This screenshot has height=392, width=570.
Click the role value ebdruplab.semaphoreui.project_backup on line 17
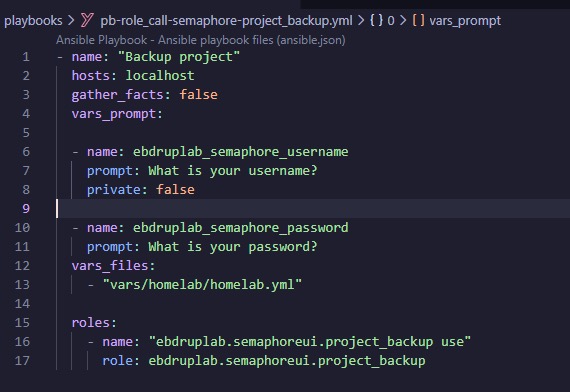(x=287, y=361)
